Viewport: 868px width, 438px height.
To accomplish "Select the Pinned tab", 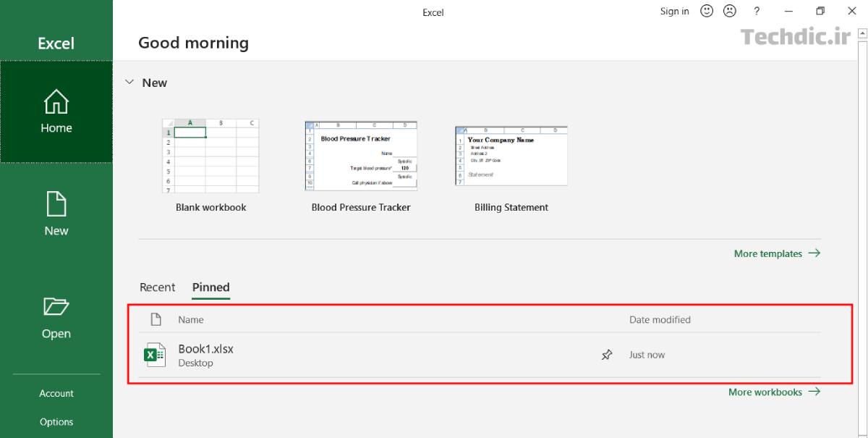I will pos(211,287).
